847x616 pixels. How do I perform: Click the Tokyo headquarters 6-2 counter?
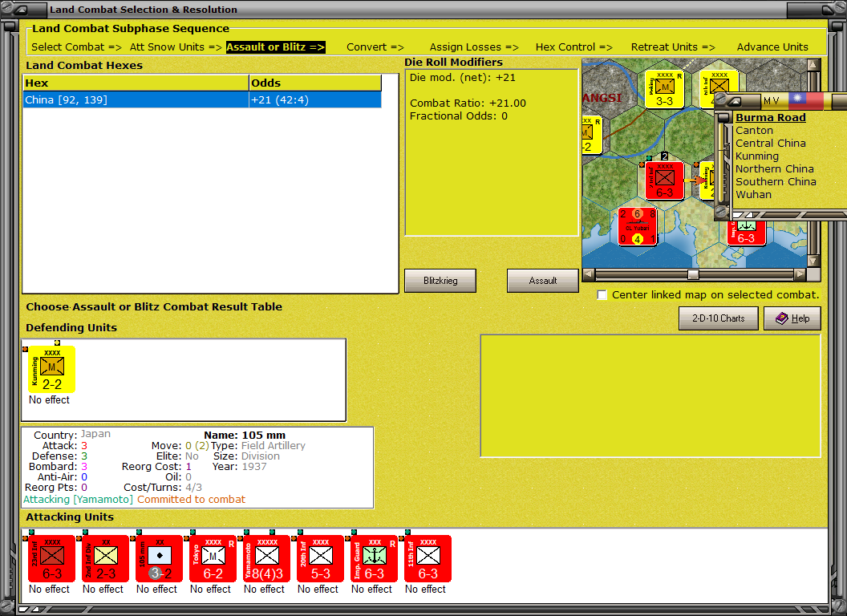pyautogui.click(x=211, y=559)
